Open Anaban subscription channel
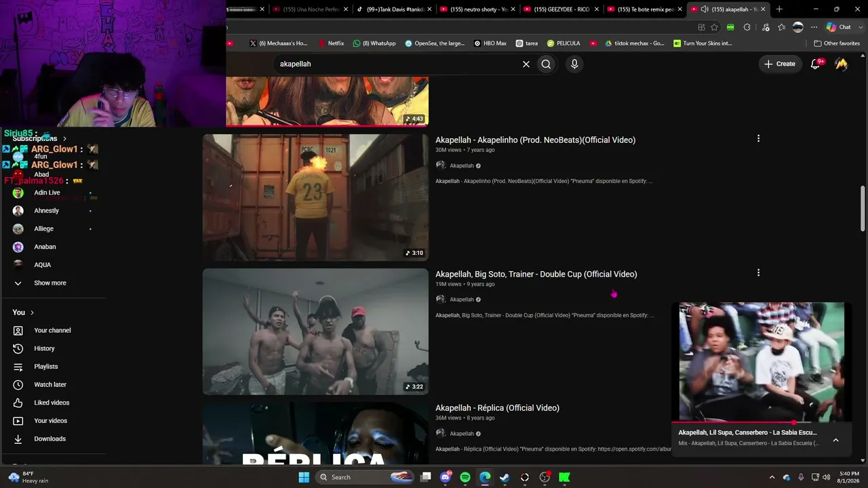This screenshot has width=868, height=488. (x=45, y=247)
